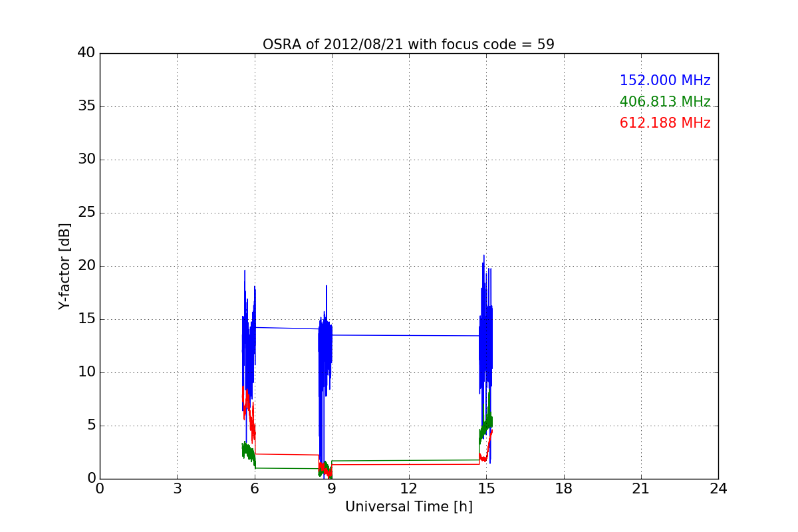Click the plot title 'OSRA of 2012/08/21 with focus code = 59'
The width and height of the screenshot is (798, 532).
point(408,45)
